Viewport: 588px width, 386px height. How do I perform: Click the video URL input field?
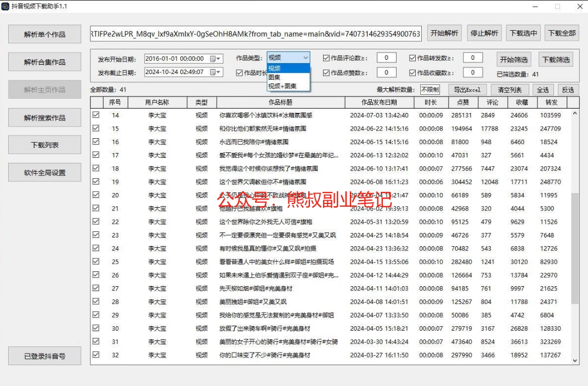pos(256,33)
